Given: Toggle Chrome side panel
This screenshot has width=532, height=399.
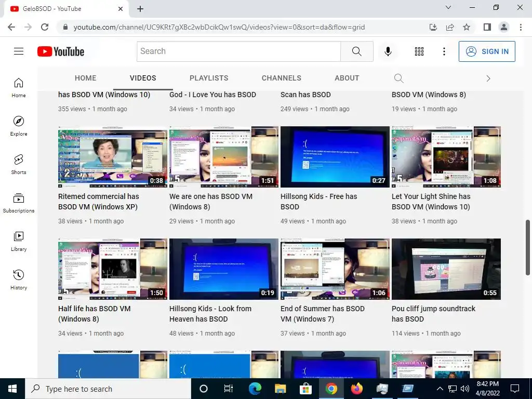Looking at the screenshot, I should tap(487, 27).
